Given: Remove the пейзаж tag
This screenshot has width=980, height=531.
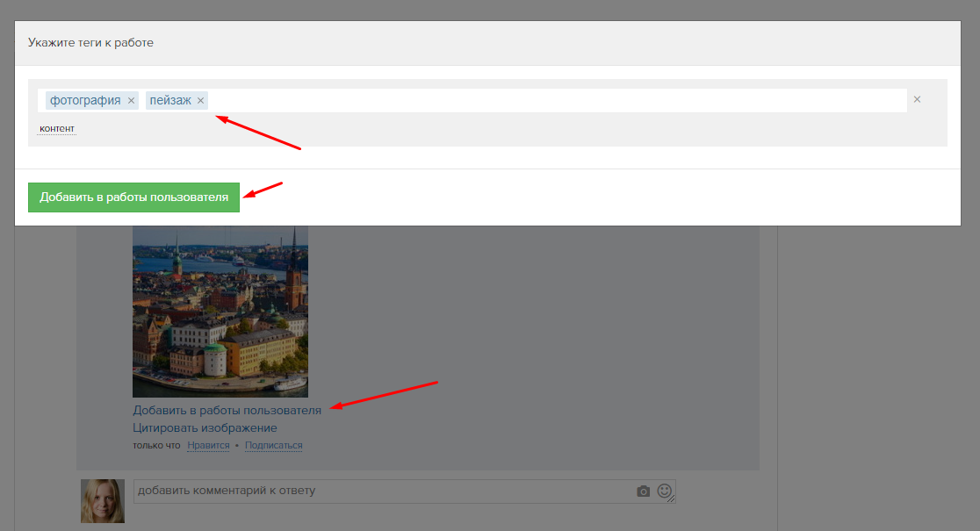Looking at the screenshot, I should point(200,101).
